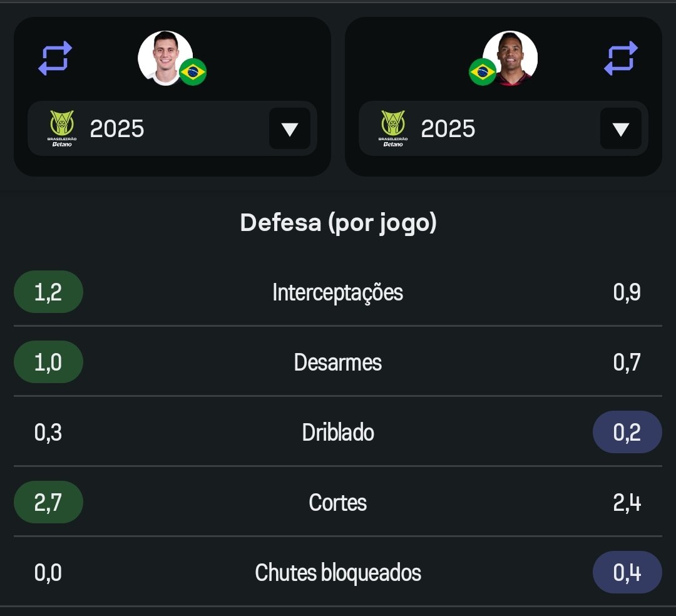The image size is (676, 616).
Task: Click the right player's swap icon
Action: click(x=620, y=58)
